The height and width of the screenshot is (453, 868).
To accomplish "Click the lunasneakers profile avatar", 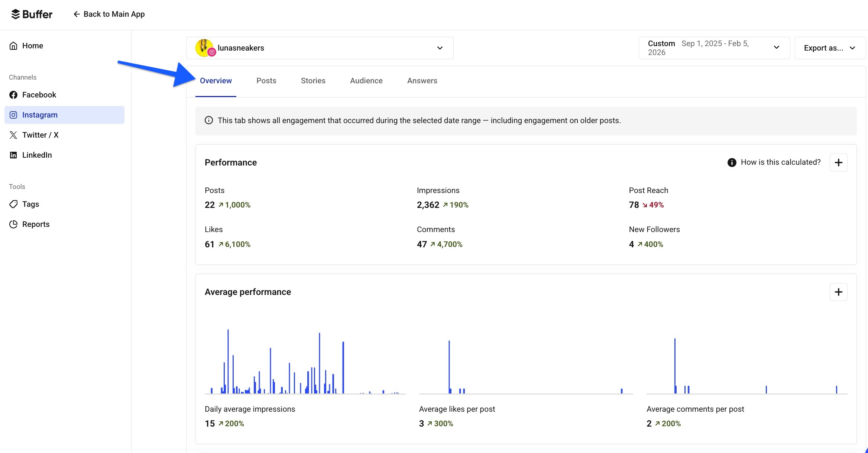I will click(204, 48).
